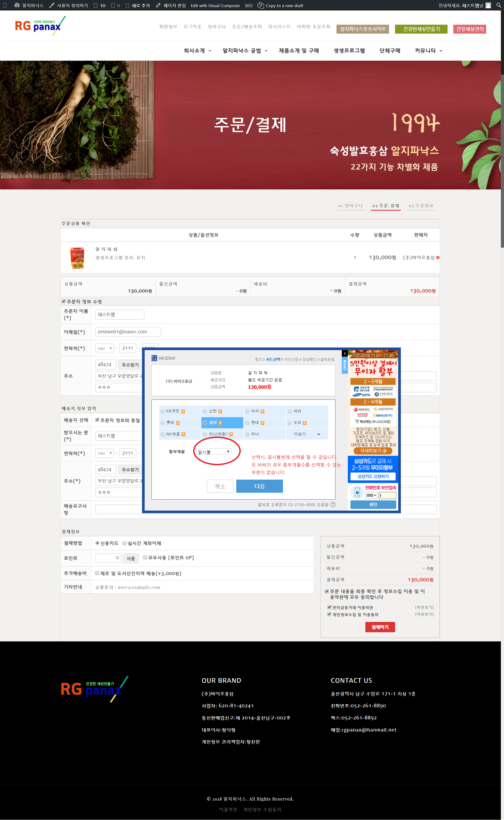Click the 주문자 이름 input field
The width and height of the screenshot is (504, 820).
pos(120,314)
